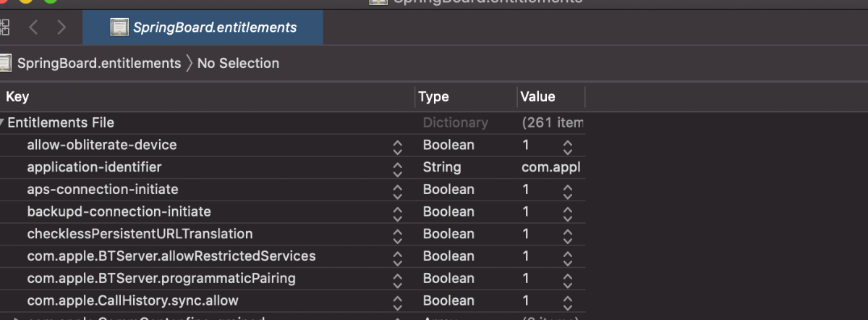868x320 pixels.
Task: Click the Type column header
Action: click(x=433, y=96)
